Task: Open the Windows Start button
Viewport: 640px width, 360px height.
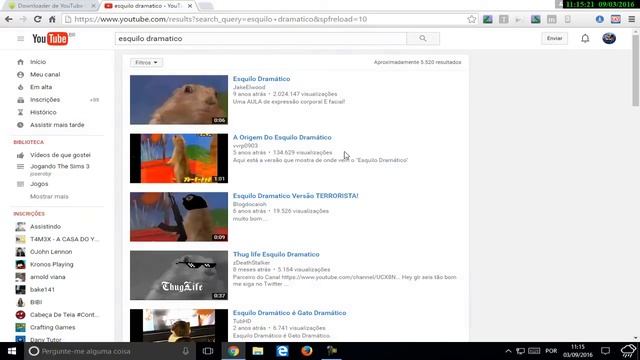Action: (12, 351)
